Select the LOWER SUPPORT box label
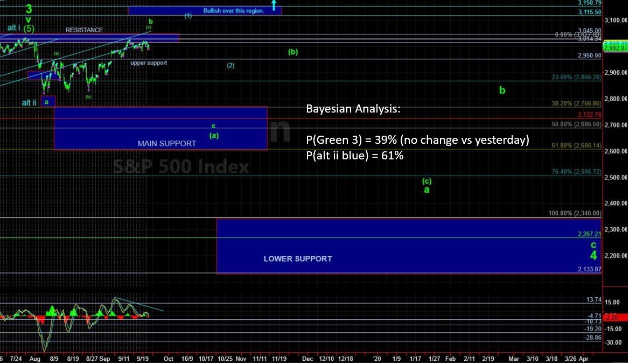Image resolution: width=629 pixels, height=364 pixels. point(298,259)
